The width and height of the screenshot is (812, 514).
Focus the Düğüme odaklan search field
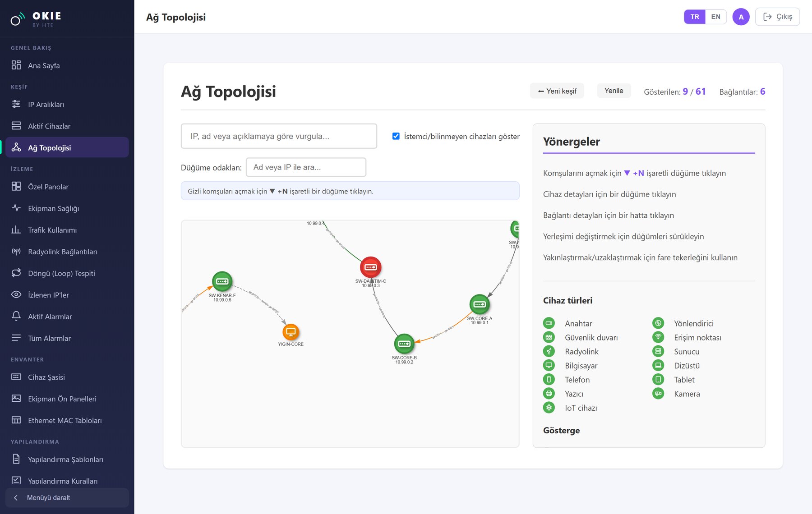pos(306,167)
